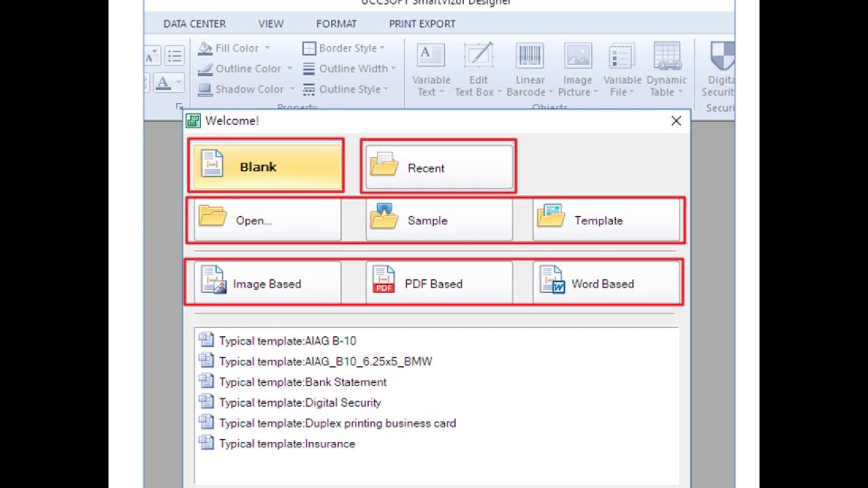The height and width of the screenshot is (488, 868).
Task: Click the Digital Security shield icon
Action: (x=722, y=56)
